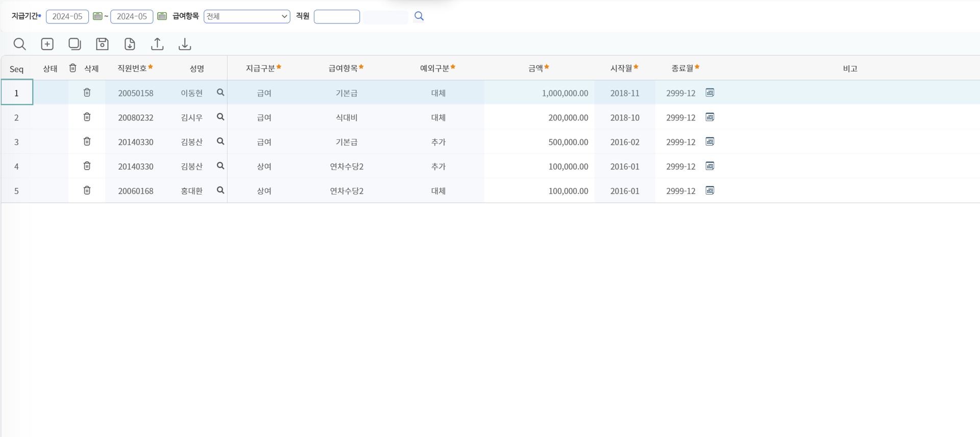The height and width of the screenshot is (437, 980).
Task: Click the 성명 column header
Action: [x=197, y=68]
